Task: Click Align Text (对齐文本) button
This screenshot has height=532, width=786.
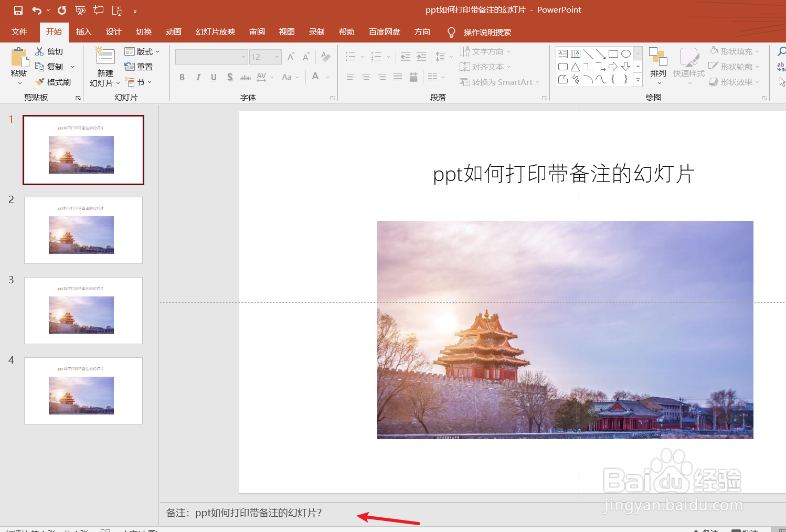Action: [485, 67]
